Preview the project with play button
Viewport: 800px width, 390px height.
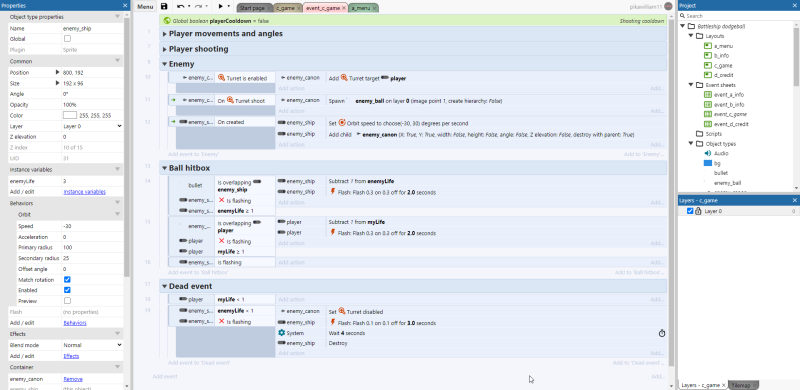[221, 7]
